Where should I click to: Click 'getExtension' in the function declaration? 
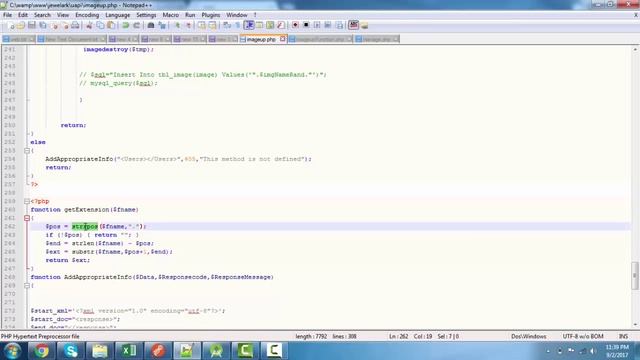click(87, 209)
